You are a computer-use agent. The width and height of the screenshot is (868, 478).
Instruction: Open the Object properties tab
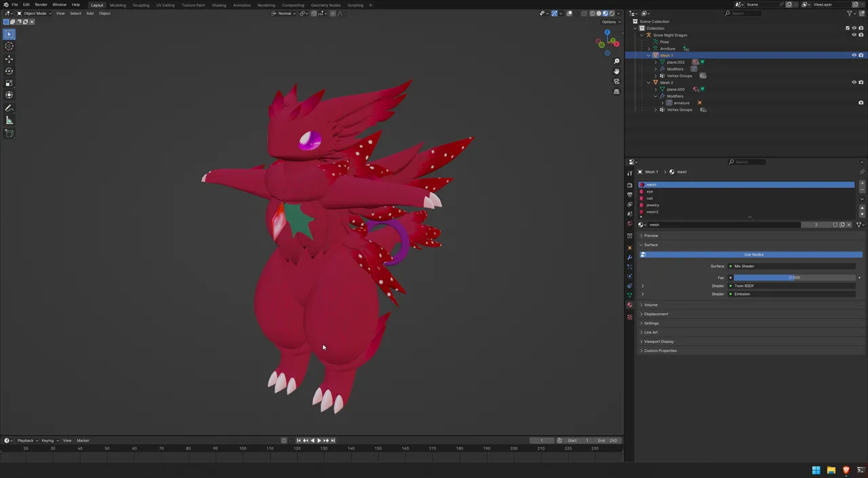(630, 247)
